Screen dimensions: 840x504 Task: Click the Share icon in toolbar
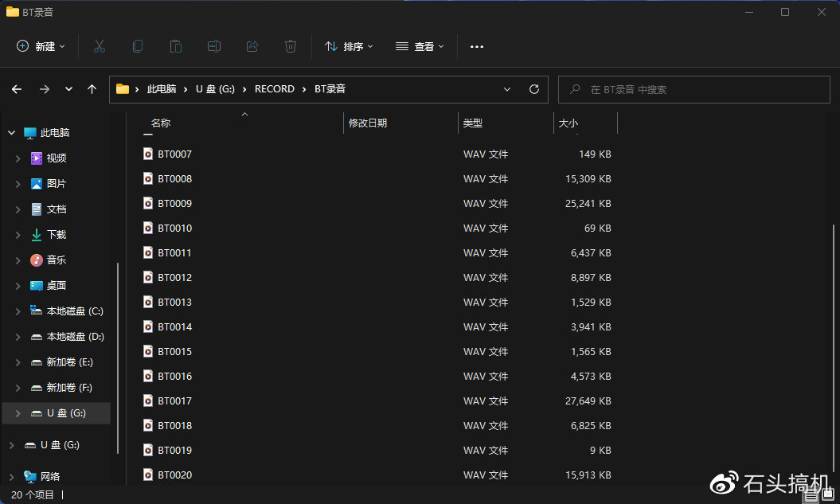tap(252, 47)
